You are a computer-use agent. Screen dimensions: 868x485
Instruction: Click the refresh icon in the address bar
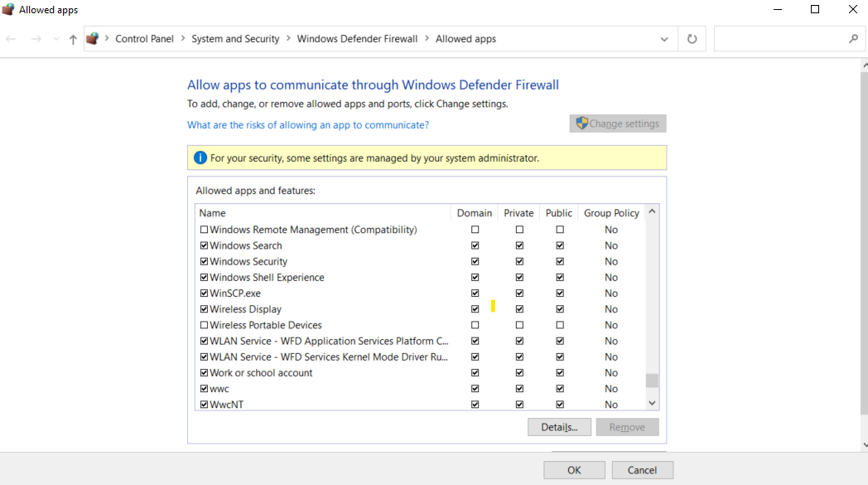pyautogui.click(x=692, y=38)
